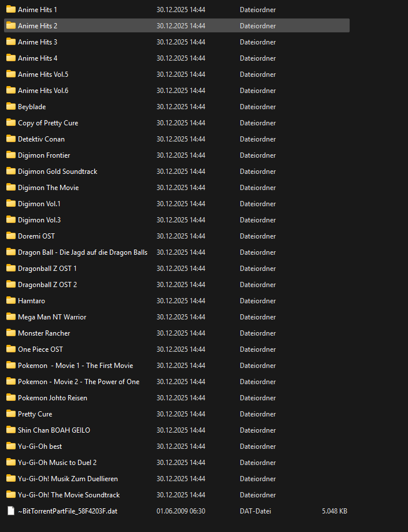Viewport: 408px width, 532px height.
Task: Click the date 01.06.2009 06:30
Action: (181, 511)
